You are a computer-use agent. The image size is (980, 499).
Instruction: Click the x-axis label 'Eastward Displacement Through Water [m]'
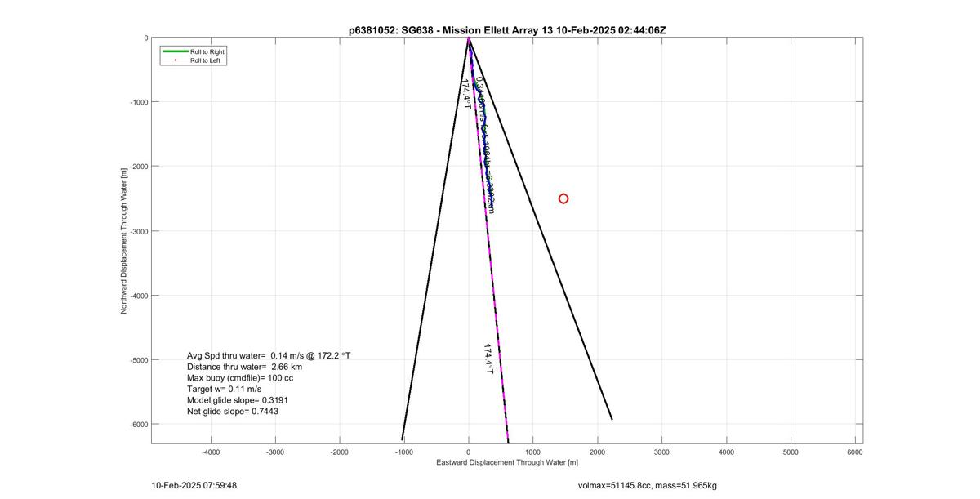(507, 463)
